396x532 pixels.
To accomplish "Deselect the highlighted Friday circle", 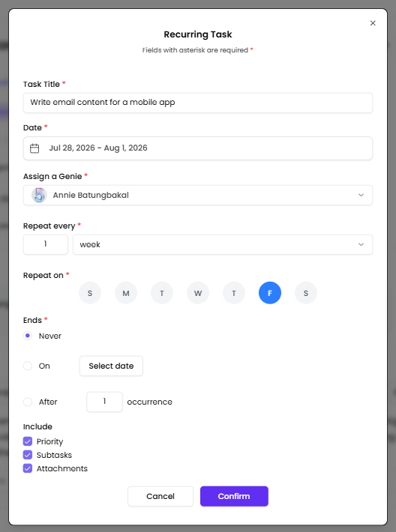I will click(x=270, y=293).
